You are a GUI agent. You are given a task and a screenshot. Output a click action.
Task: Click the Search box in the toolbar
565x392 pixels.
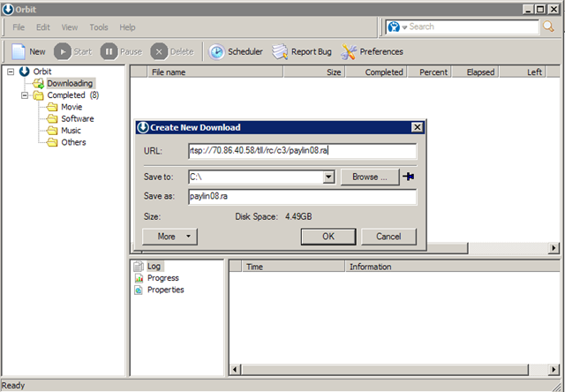473,26
